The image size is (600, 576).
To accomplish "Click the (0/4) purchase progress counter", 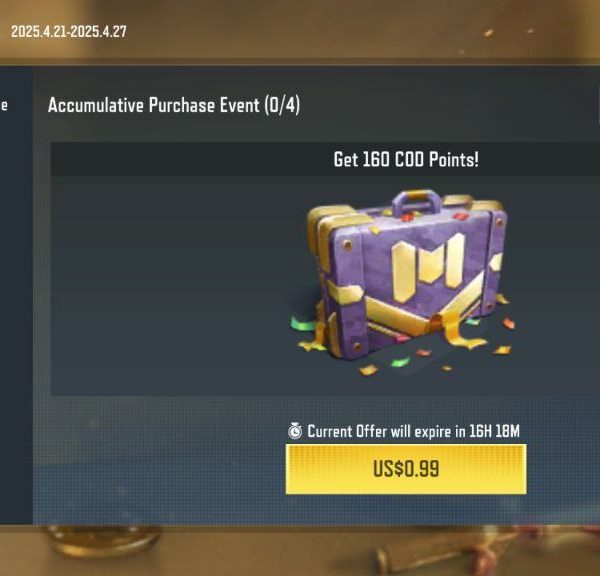I will (x=282, y=105).
